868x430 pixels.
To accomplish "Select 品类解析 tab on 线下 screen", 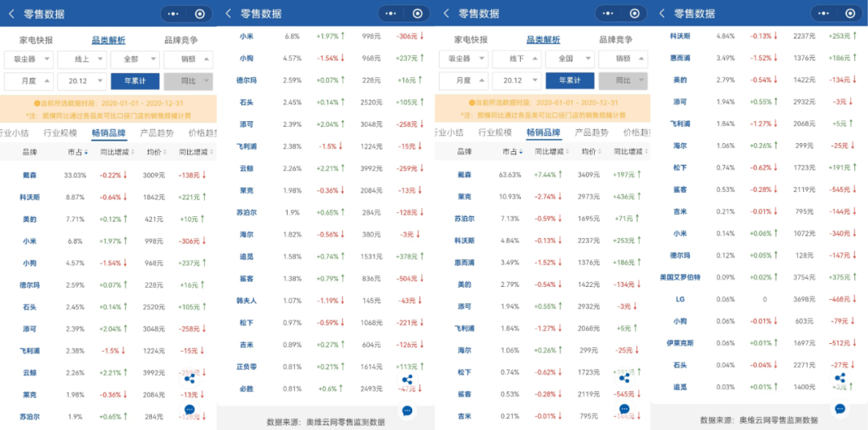I will 543,40.
